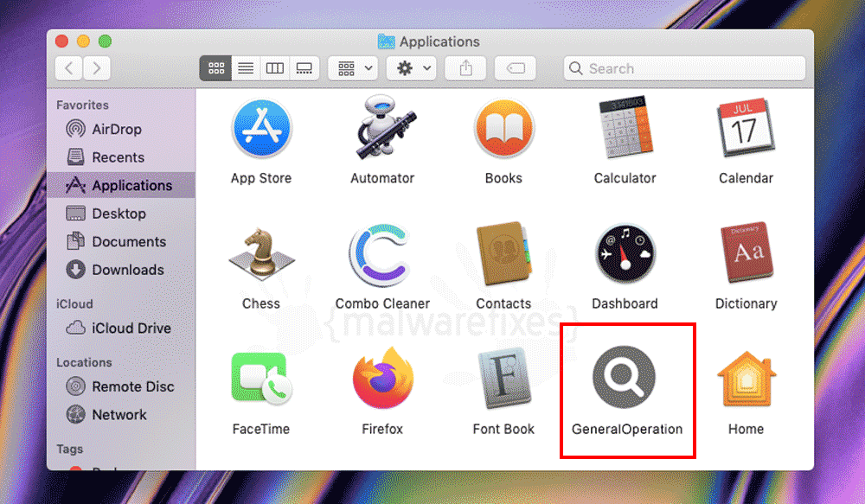This screenshot has height=504, width=865.
Task: Open the group-by arrangement dropdown
Action: tap(353, 68)
